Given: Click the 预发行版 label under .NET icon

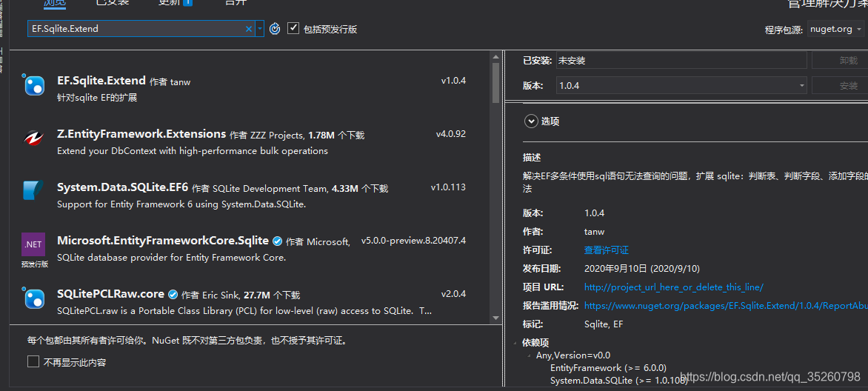Looking at the screenshot, I should [34, 264].
